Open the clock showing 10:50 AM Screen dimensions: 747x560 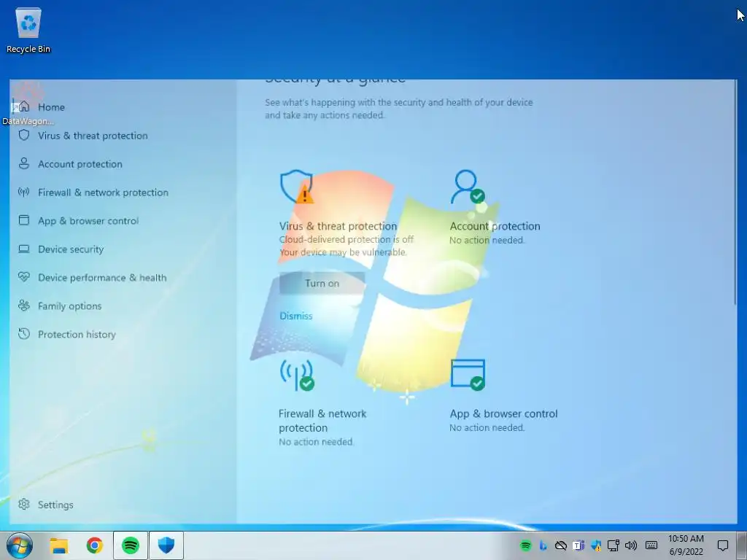tap(686, 545)
